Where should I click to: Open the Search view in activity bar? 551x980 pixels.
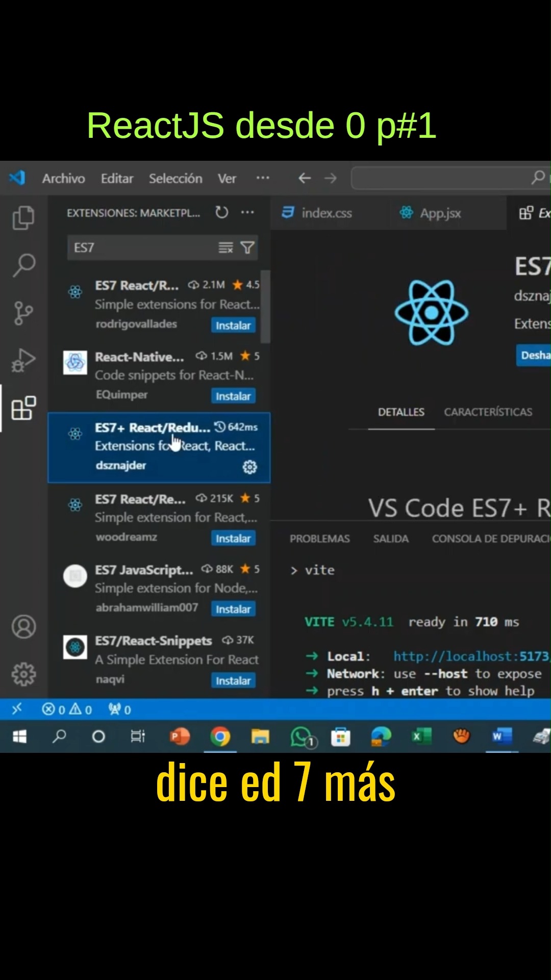(x=23, y=265)
